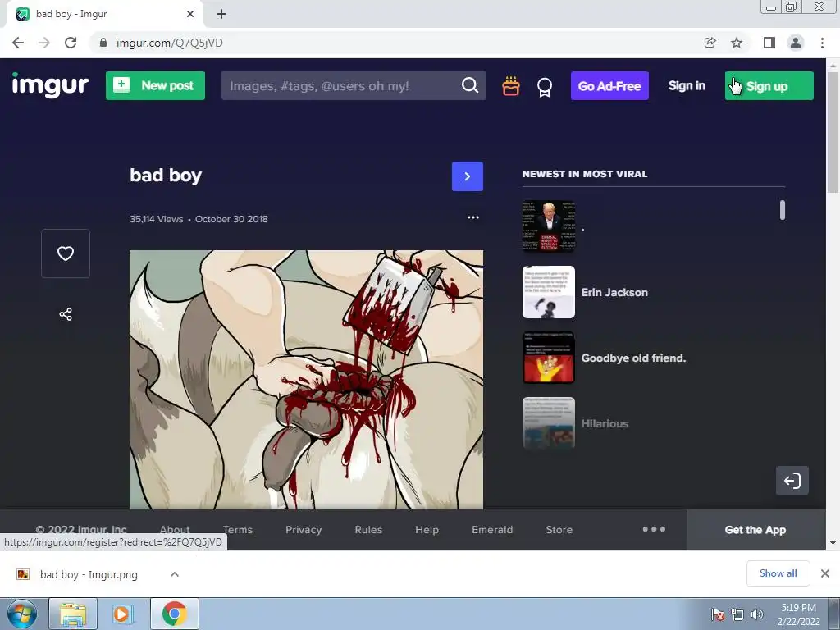Click the site lock icon
Screen dimensions: 840x630
click(103, 43)
